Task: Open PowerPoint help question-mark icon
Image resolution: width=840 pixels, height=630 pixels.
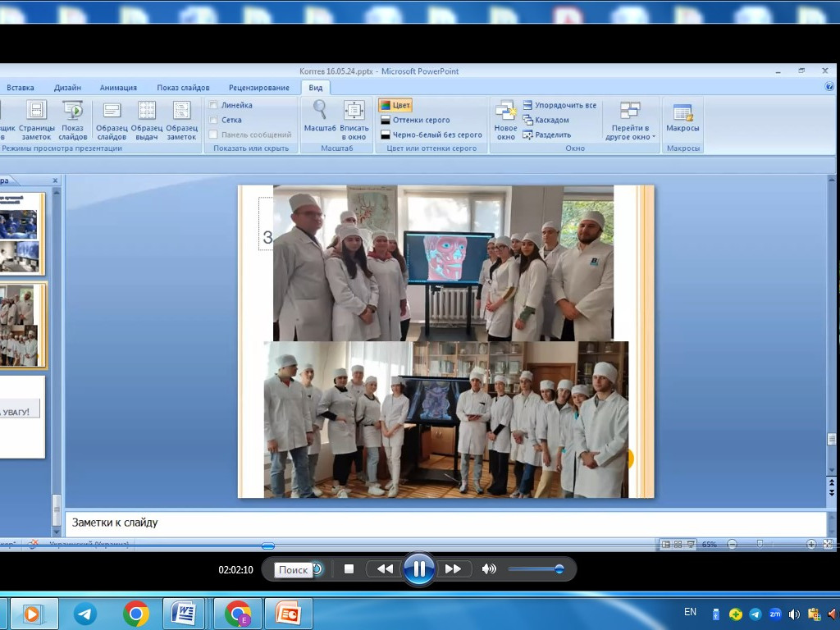Action: point(829,86)
